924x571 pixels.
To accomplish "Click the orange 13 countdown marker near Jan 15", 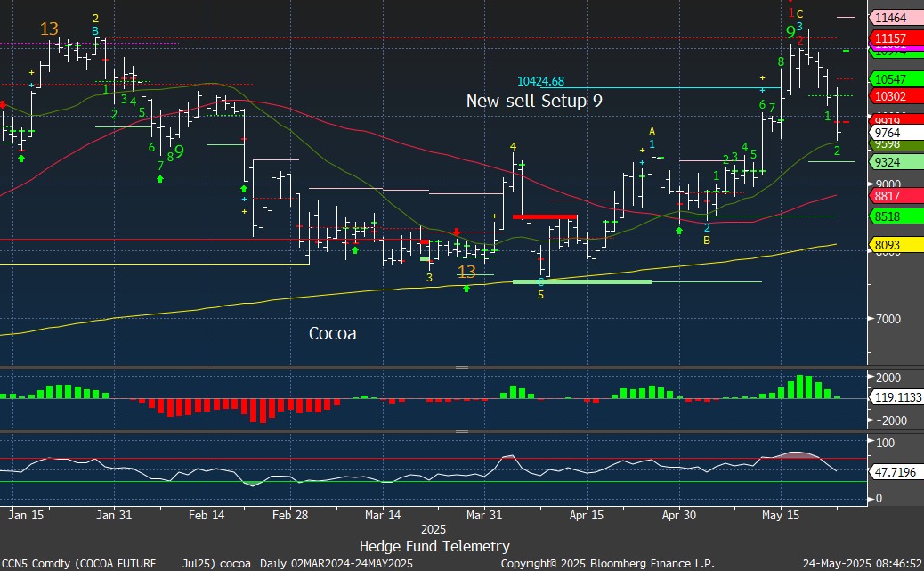I will pos(49,29).
